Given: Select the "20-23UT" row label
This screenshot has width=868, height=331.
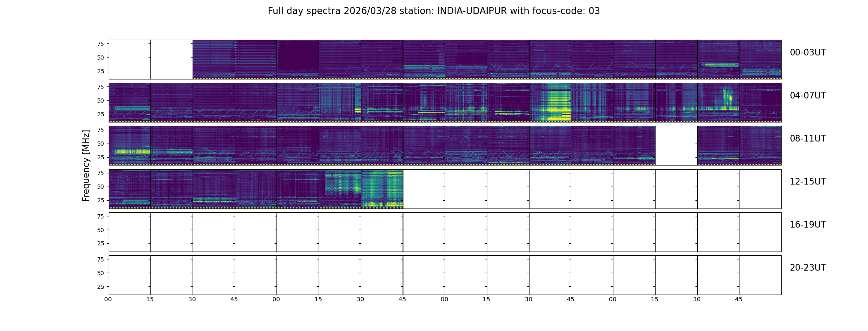Looking at the screenshot, I should pos(808,268).
